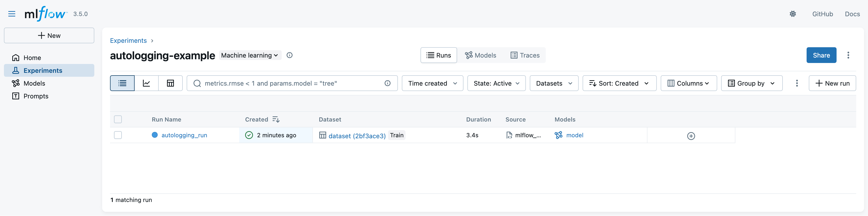
Task: Expand the State: Active dropdown
Action: pyautogui.click(x=496, y=83)
